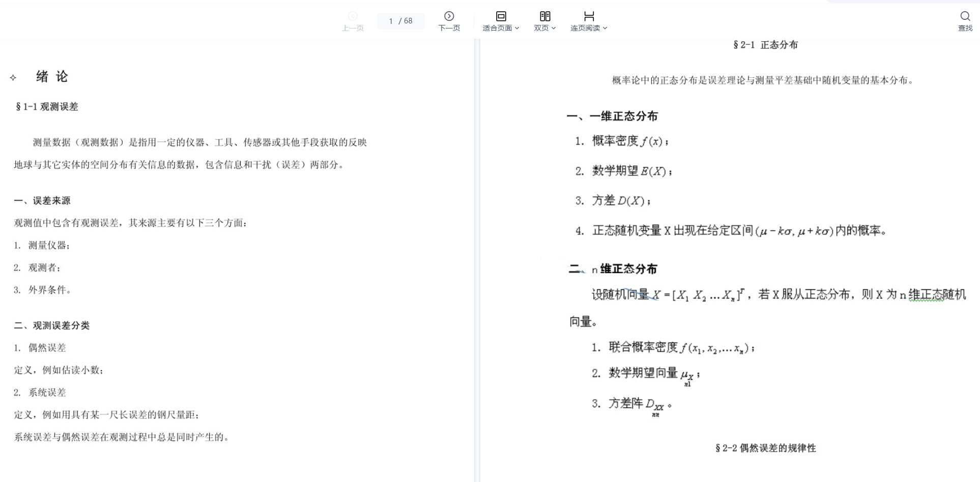The width and height of the screenshot is (980, 482).
Task: Open the 连页阅读 dropdown chevron
Action: click(605, 28)
